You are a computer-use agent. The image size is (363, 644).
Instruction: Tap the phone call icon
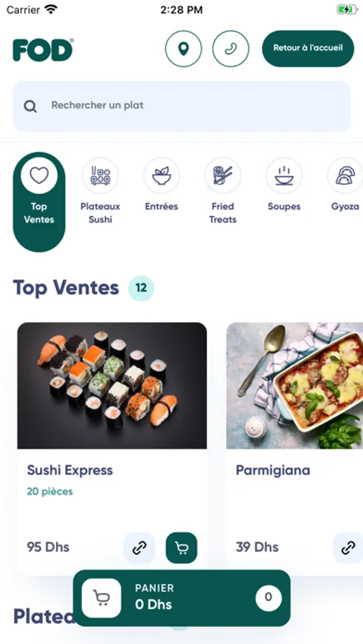tap(231, 49)
